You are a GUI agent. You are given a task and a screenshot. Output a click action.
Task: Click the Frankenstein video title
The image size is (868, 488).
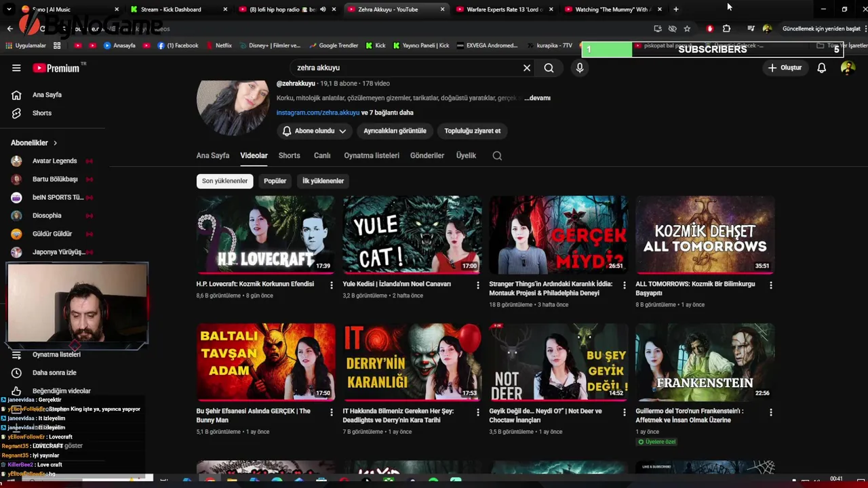coord(690,415)
